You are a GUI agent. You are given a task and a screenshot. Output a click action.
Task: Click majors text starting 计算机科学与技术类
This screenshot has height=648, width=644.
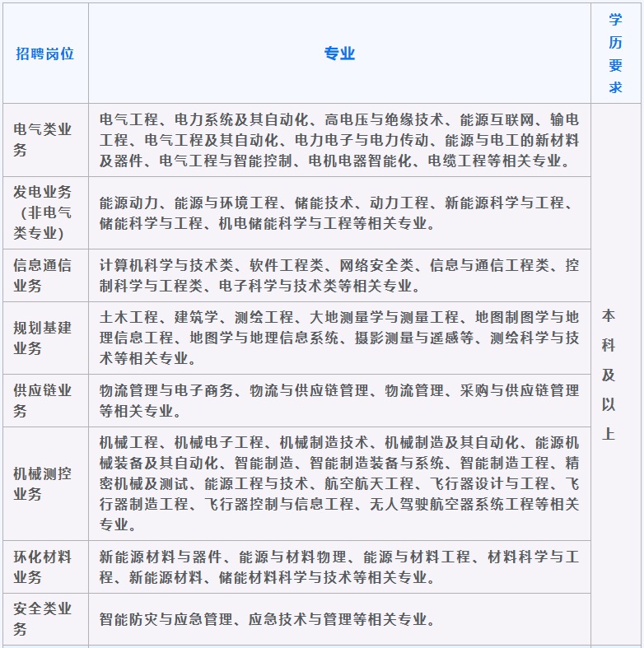339,276
